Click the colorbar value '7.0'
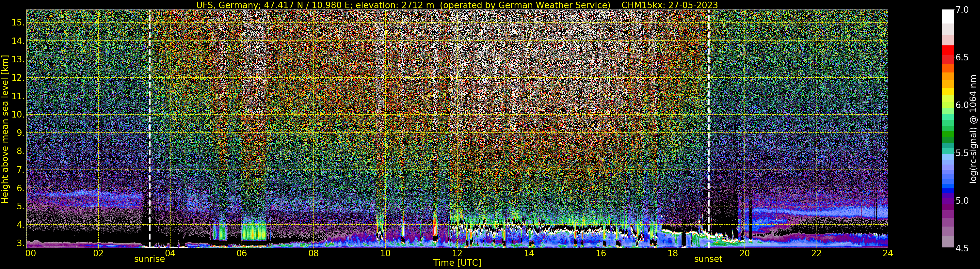Viewport: 980px width, 269px height. click(962, 10)
